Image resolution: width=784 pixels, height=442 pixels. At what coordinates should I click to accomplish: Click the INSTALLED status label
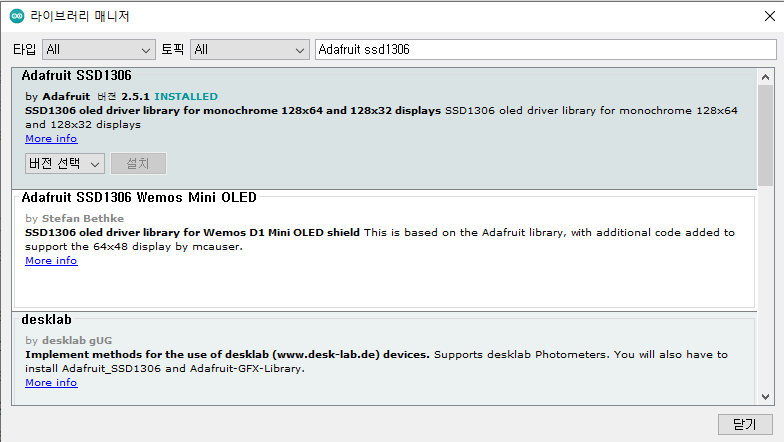[x=186, y=96]
